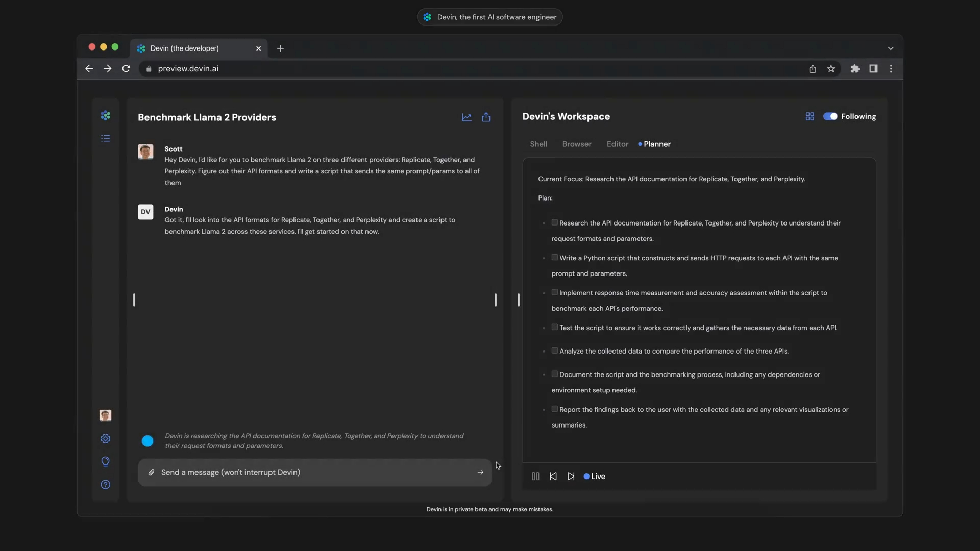Screen dimensions: 980x551
Task: Click the send message arrow button
Action: pyautogui.click(x=480, y=473)
